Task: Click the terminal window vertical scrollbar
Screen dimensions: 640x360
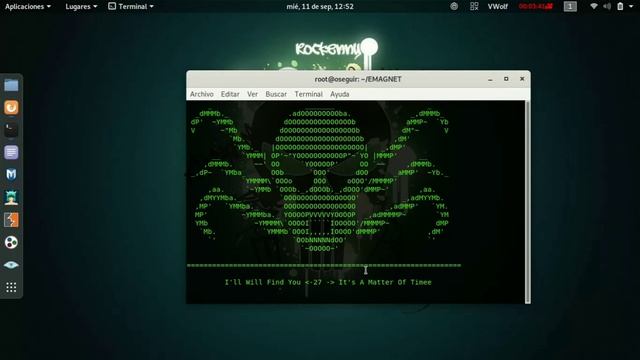Action: point(528,202)
